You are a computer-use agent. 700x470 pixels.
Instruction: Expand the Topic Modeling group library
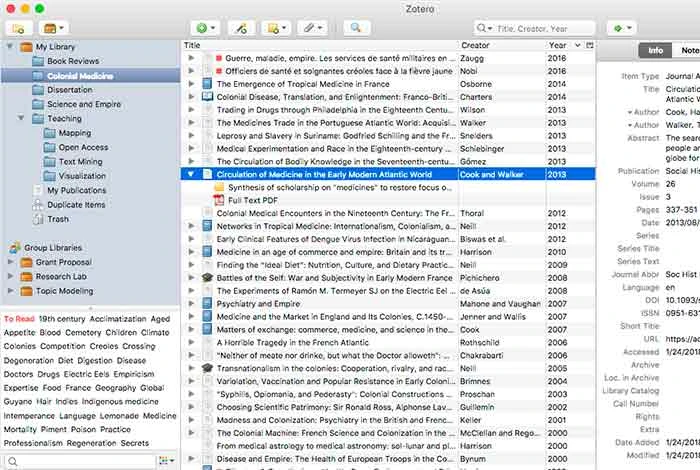click(10, 291)
